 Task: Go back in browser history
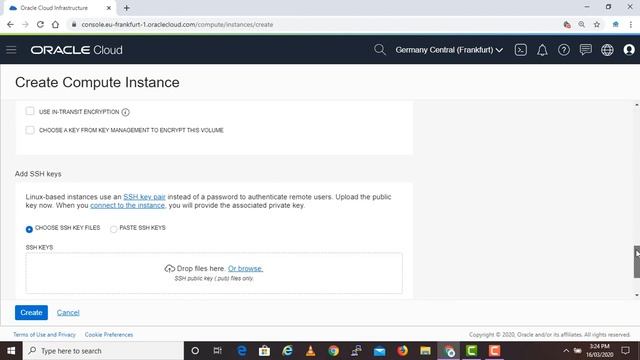(10, 24)
